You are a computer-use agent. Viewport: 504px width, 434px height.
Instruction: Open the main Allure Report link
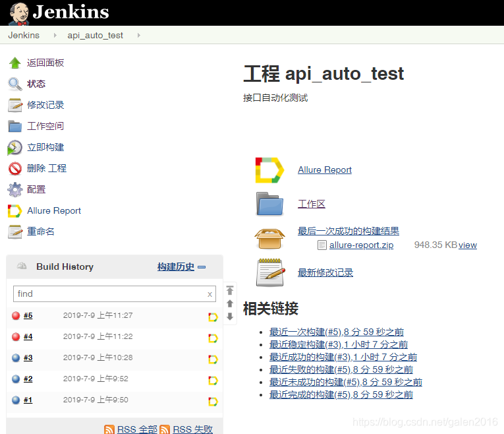click(325, 170)
